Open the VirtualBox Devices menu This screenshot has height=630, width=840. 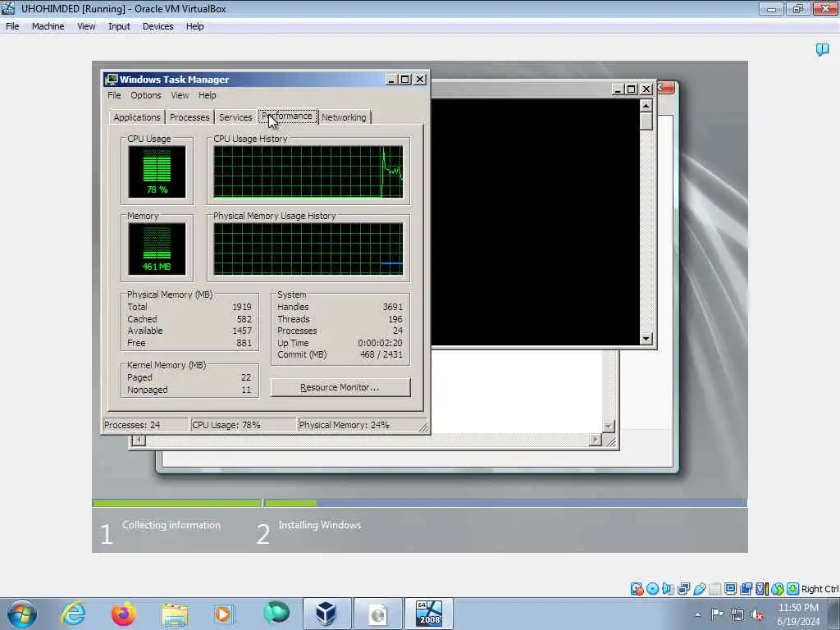[157, 26]
